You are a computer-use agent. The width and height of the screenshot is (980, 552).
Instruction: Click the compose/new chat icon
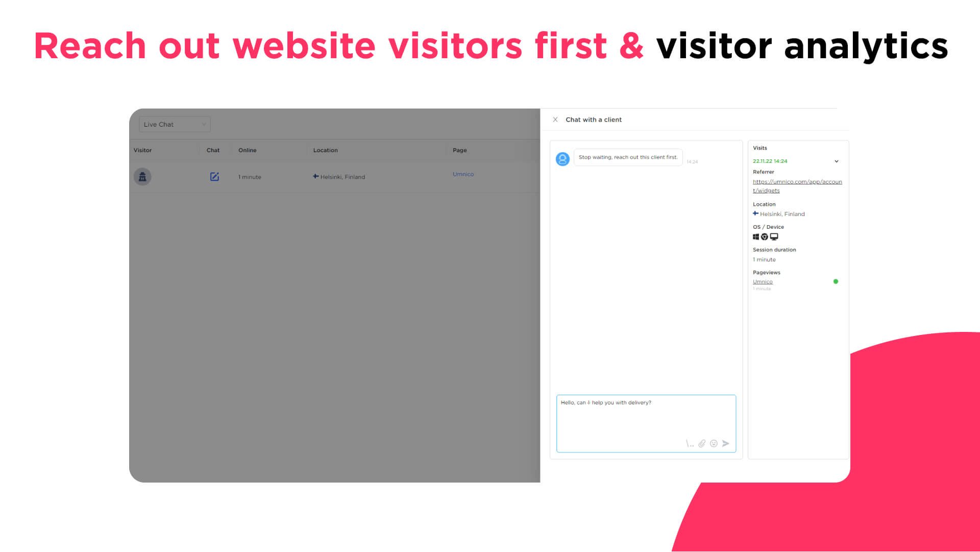coord(214,176)
